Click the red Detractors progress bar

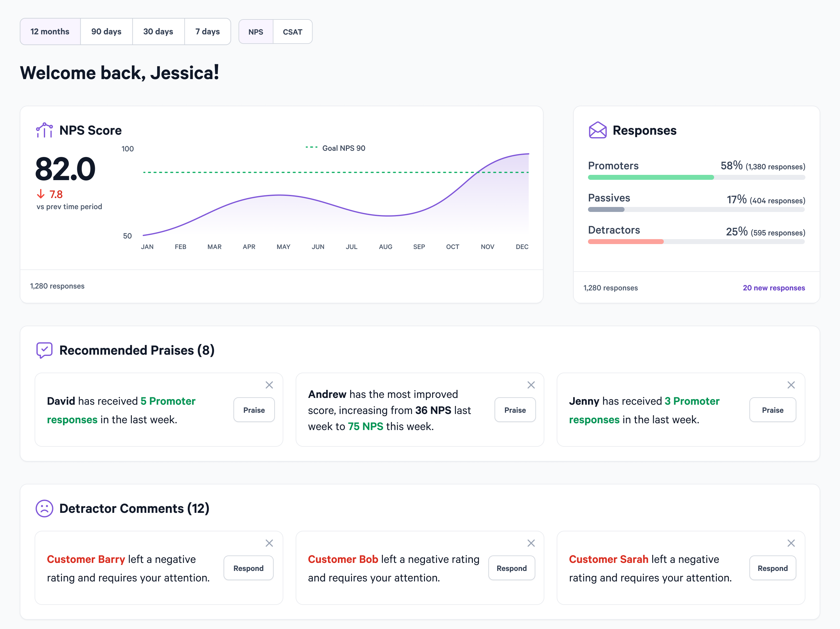point(625,242)
